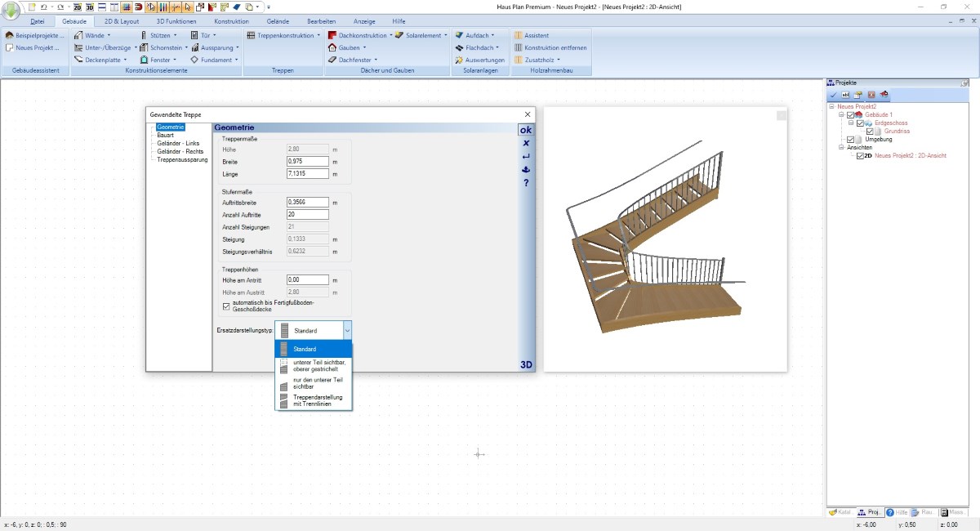Switch to the Datei tab
Image resolution: width=980 pixels, height=531 pixels.
click(x=38, y=20)
